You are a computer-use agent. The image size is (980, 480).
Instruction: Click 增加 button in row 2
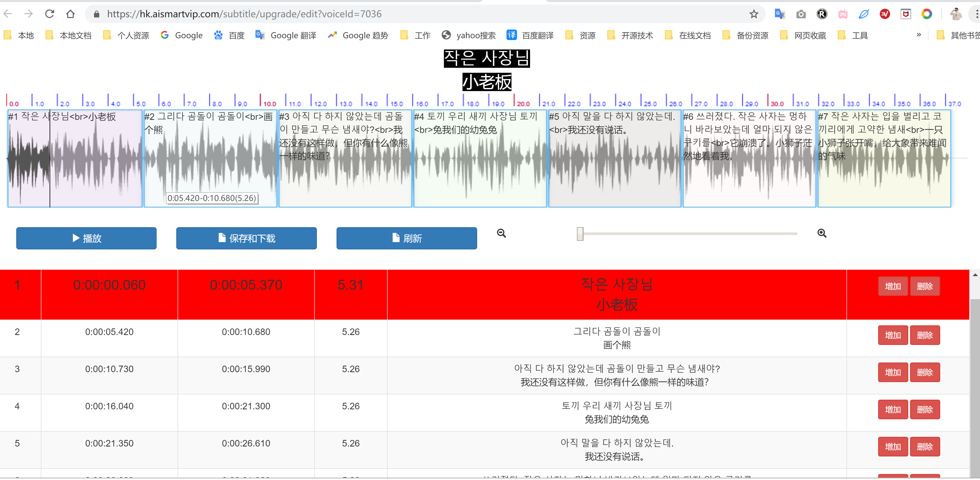coord(893,335)
